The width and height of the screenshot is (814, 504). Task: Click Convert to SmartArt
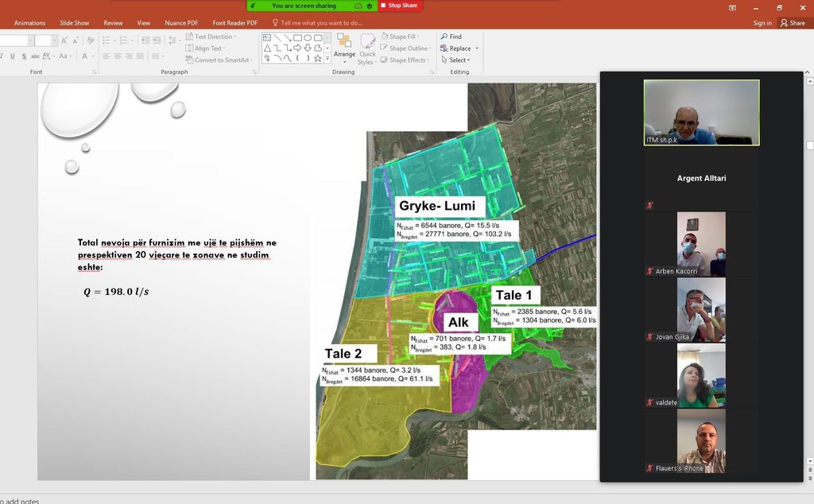[219, 60]
